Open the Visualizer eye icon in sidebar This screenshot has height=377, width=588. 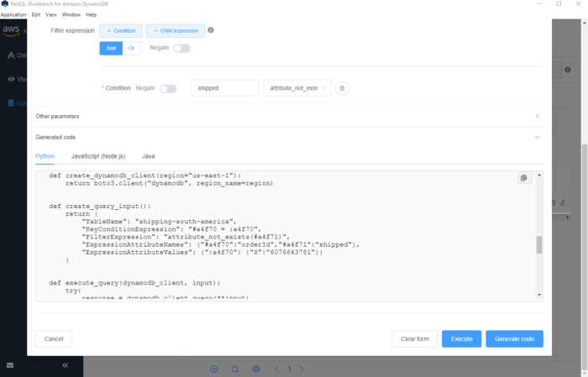pyautogui.click(x=11, y=79)
